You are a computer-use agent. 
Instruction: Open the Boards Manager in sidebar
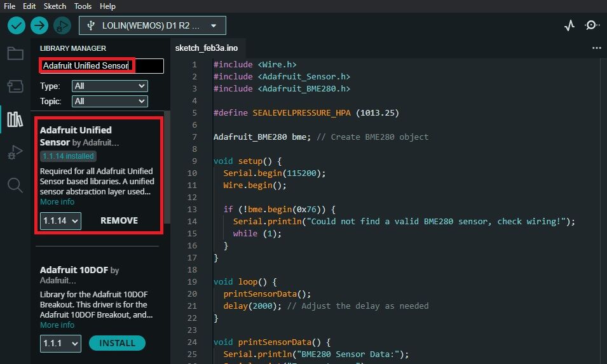(15, 86)
